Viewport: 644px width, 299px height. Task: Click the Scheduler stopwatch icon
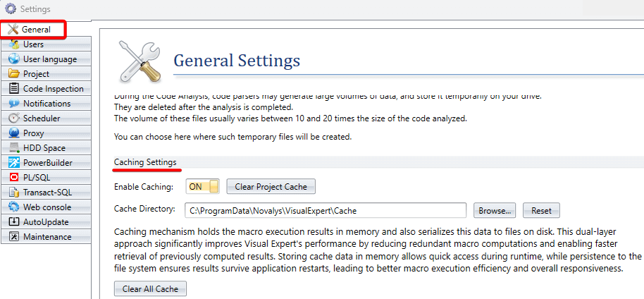tap(14, 118)
